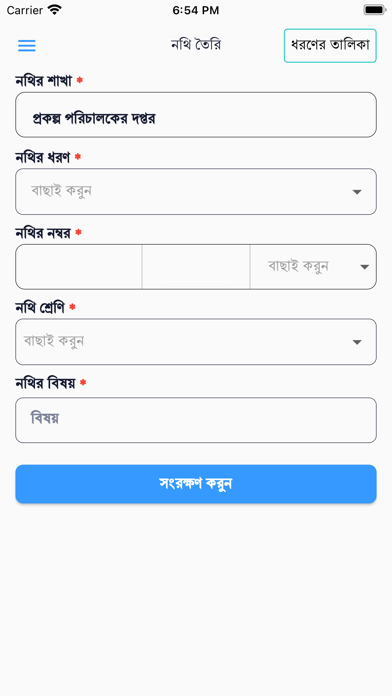This screenshot has height=696, width=392.
Task: Open the নথির ধরণ dropdown
Action: pos(196,191)
